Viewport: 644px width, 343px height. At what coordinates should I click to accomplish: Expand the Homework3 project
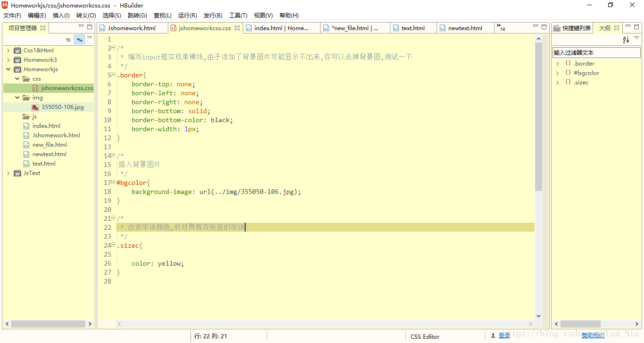[x=8, y=60]
